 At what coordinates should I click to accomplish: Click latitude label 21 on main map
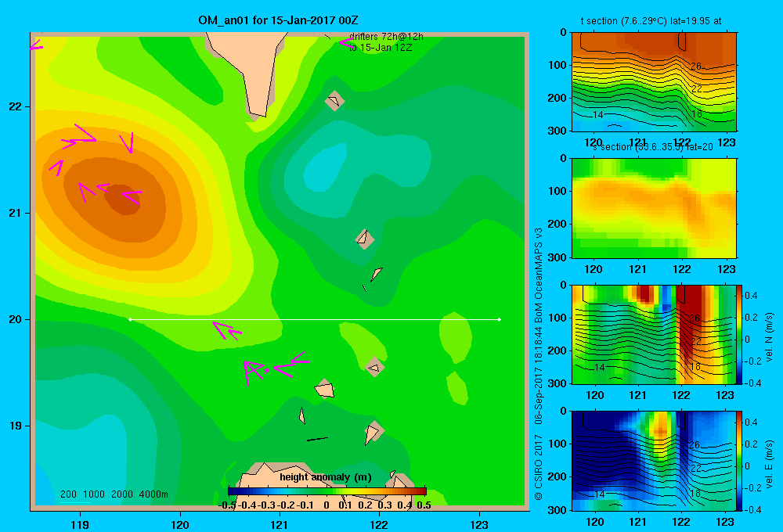pyautogui.click(x=16, y=213)
